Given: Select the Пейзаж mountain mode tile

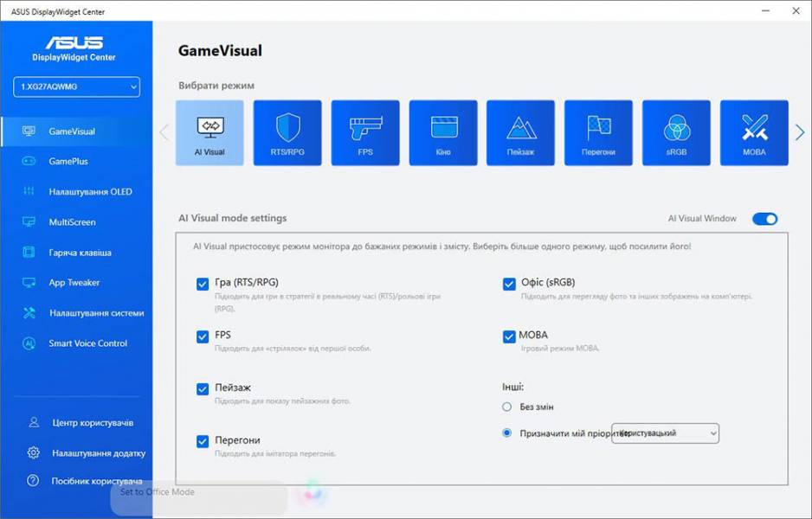Looking at the screenshot, I should [x=520, y=132].
